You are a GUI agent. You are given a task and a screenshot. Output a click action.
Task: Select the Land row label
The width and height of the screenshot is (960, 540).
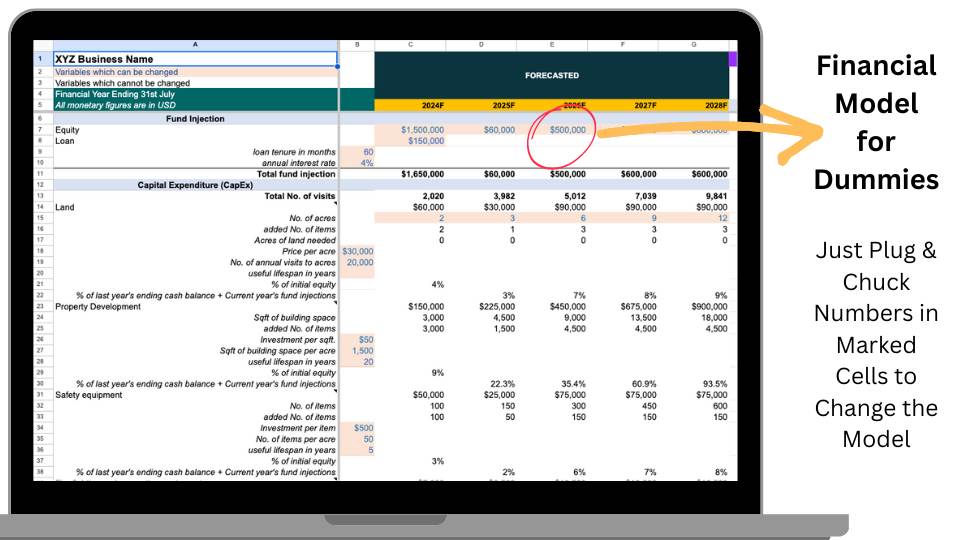pos(64,207)
